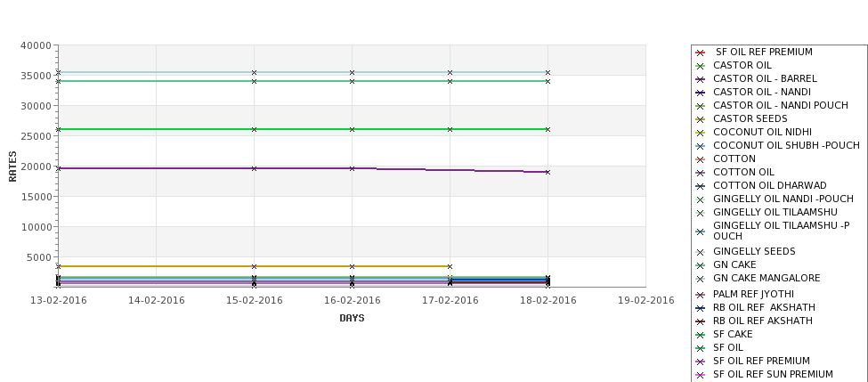Screen dimensions: 868x382
Task: Click the 16-02-2016 point on the top 35500 line
Action: click(x=352, y=72)
